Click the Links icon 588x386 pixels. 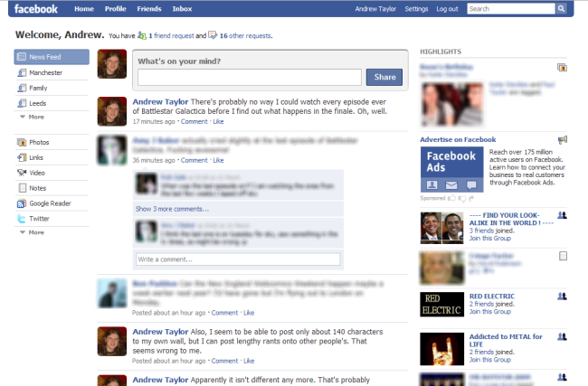click(22, 158)
